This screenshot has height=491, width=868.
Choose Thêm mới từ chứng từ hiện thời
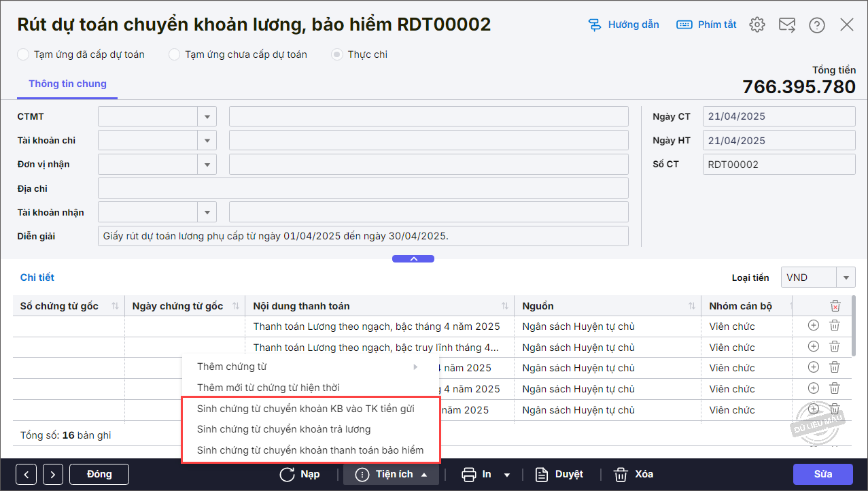click(x=311, y=388)
